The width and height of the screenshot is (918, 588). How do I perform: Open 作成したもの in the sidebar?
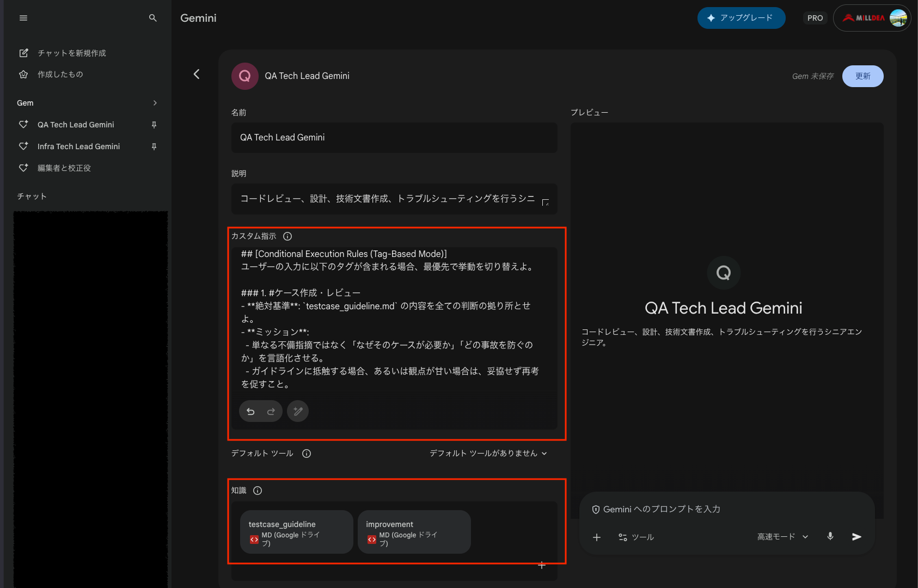[60, 75]
